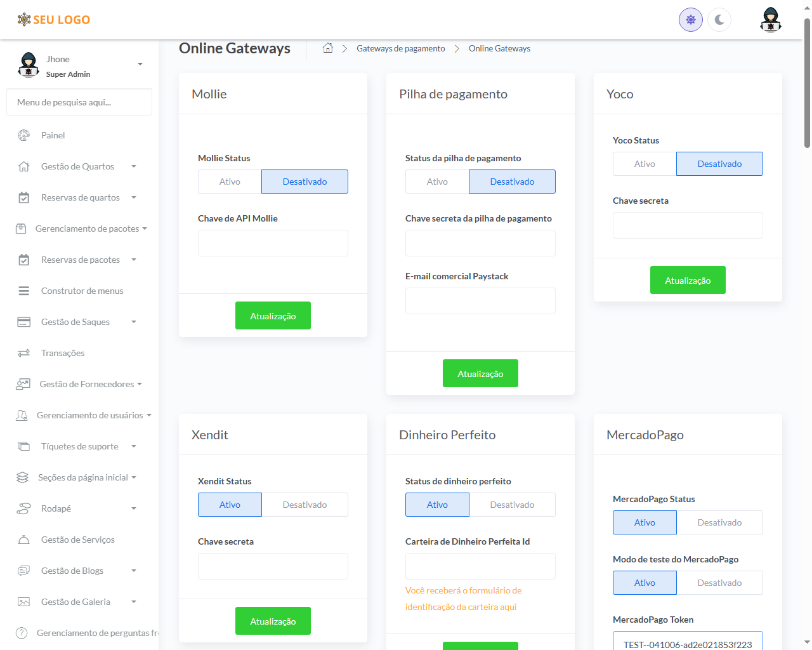Disable MercadoPago test mode
This screenshot has width=812, height=650.
point(719,583)
